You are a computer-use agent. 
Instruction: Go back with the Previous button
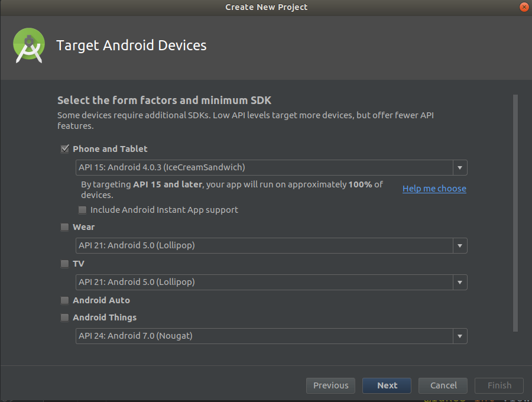pos(331,385)
